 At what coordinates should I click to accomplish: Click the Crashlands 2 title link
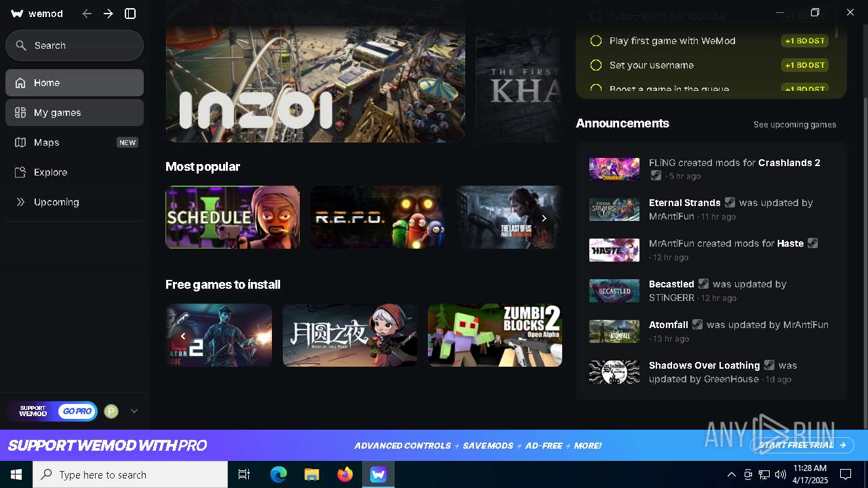[x=789, y=163]
